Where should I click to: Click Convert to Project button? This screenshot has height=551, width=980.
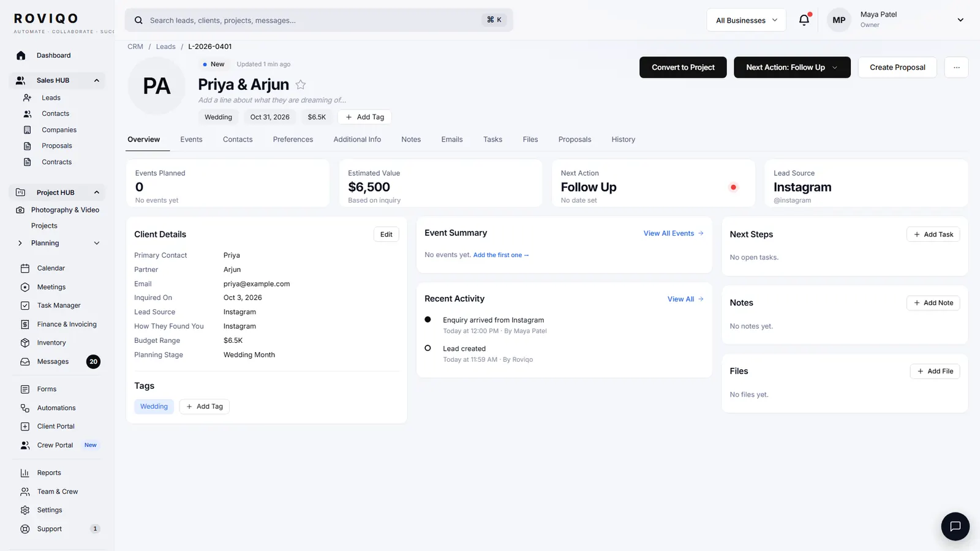[x=683, y=67]
